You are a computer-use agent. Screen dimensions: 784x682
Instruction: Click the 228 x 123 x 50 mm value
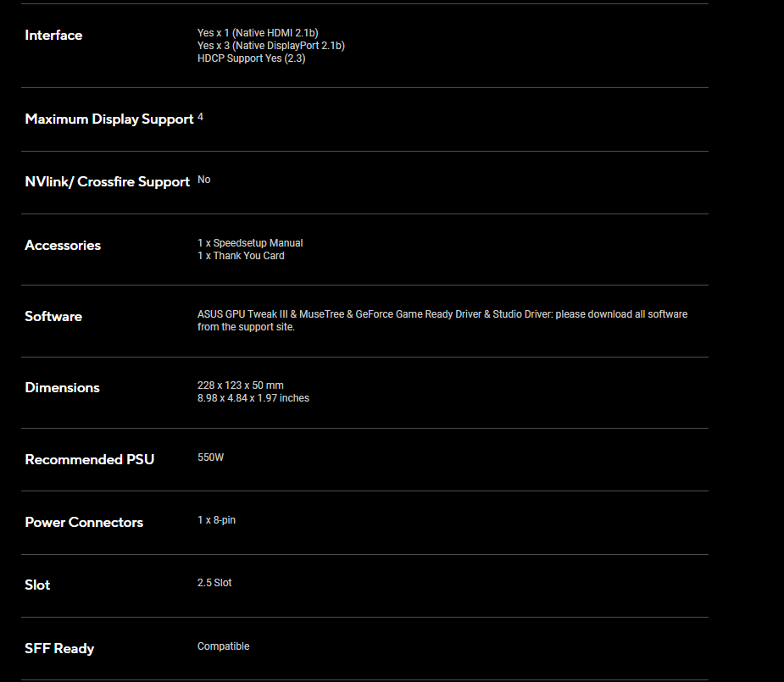[x=241, y=385]
